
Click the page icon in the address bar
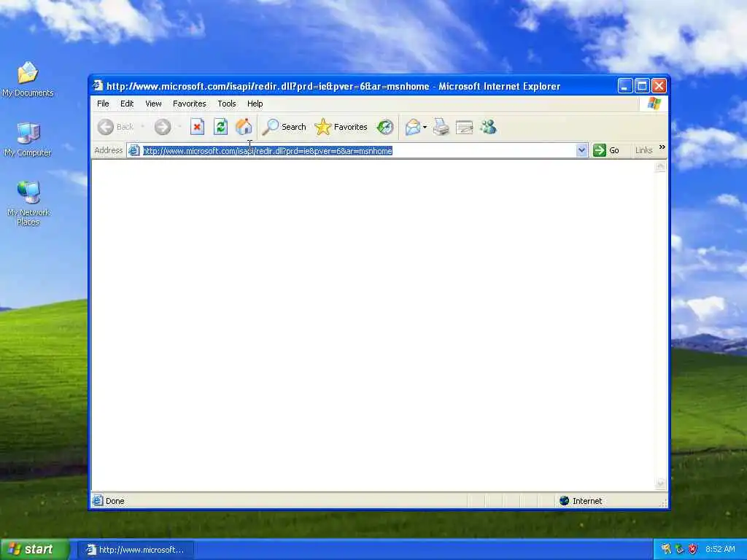click(x=134, y=150)
